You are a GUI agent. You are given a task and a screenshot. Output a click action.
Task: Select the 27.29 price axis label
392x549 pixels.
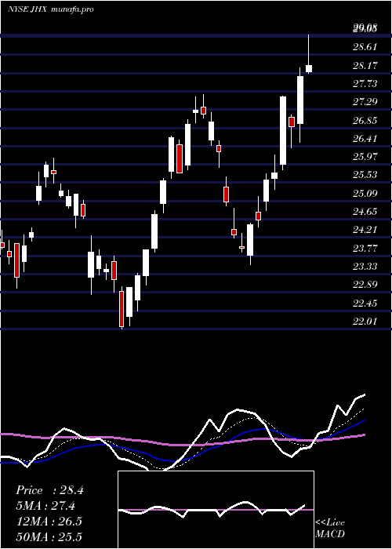coord(365,101)
